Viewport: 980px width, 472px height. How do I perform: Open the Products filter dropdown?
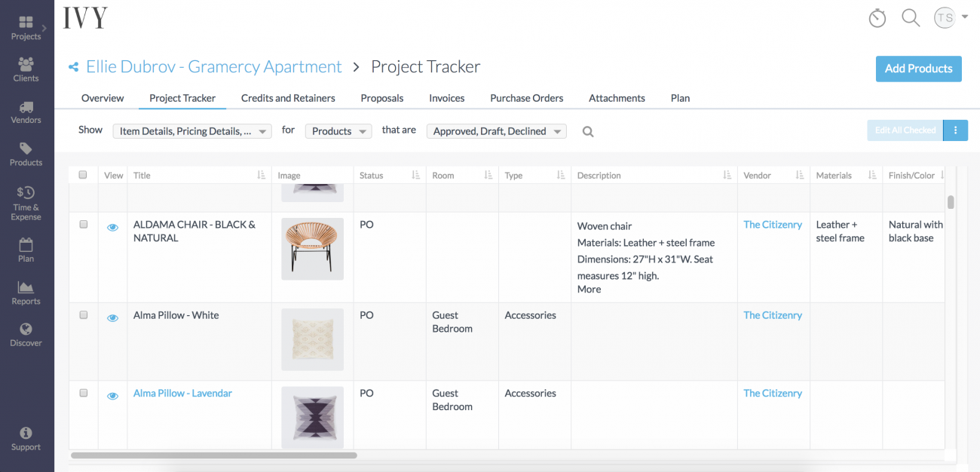[338, 130]
